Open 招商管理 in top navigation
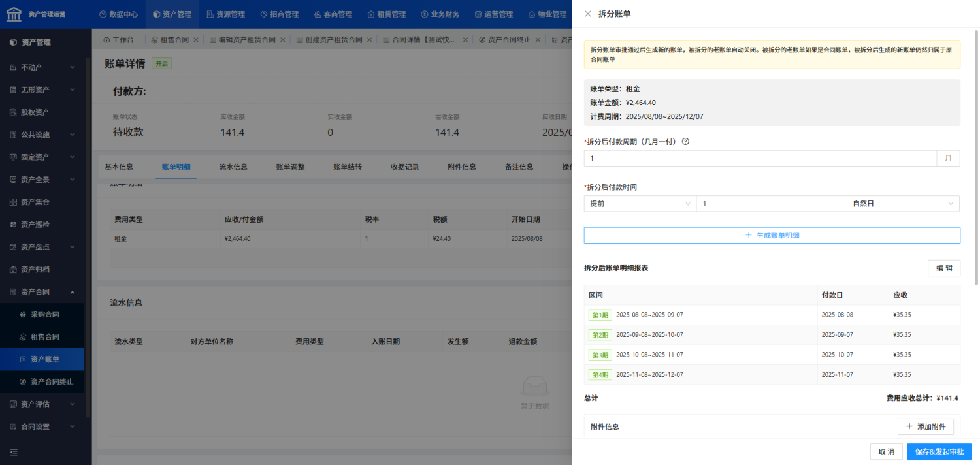Image resolution: width=980 pixels, height=465 pixels. 279,14
